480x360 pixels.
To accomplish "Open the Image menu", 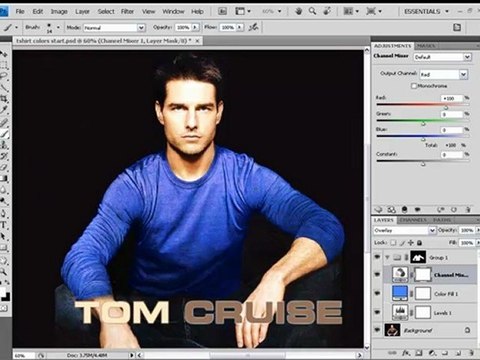I will [x=59, y=11].
